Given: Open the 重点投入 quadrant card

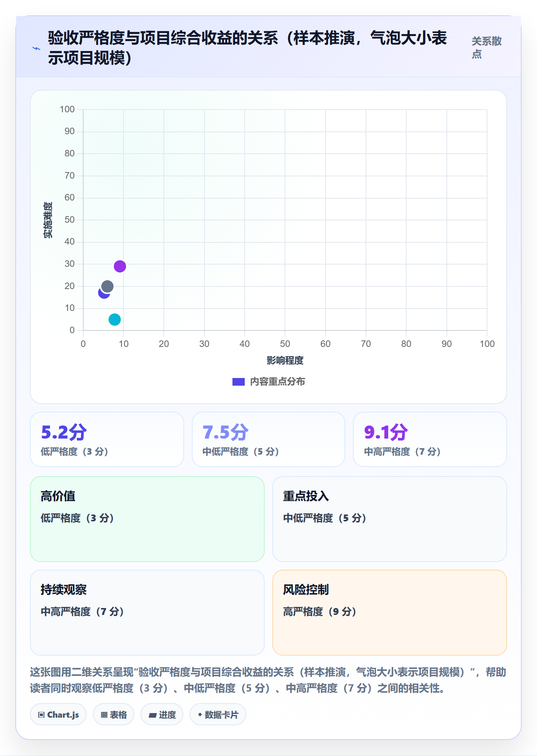Looking at the screenshot, I should point(390,519).
